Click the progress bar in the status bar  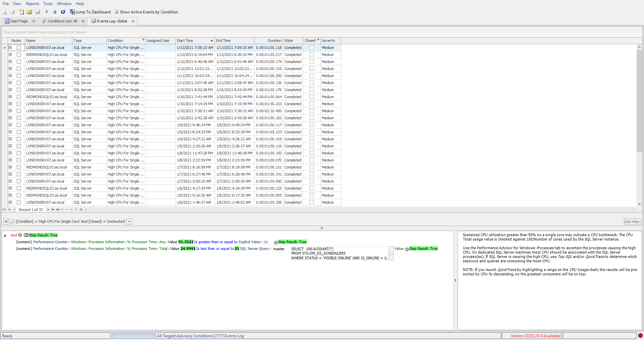tap(133, 336)
